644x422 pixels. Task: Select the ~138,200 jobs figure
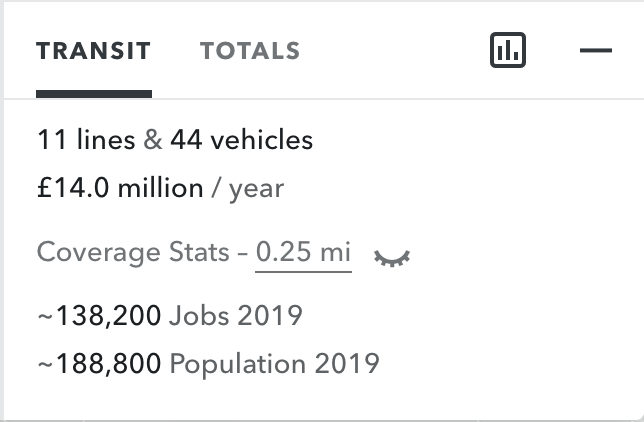(x=99, y=316)
